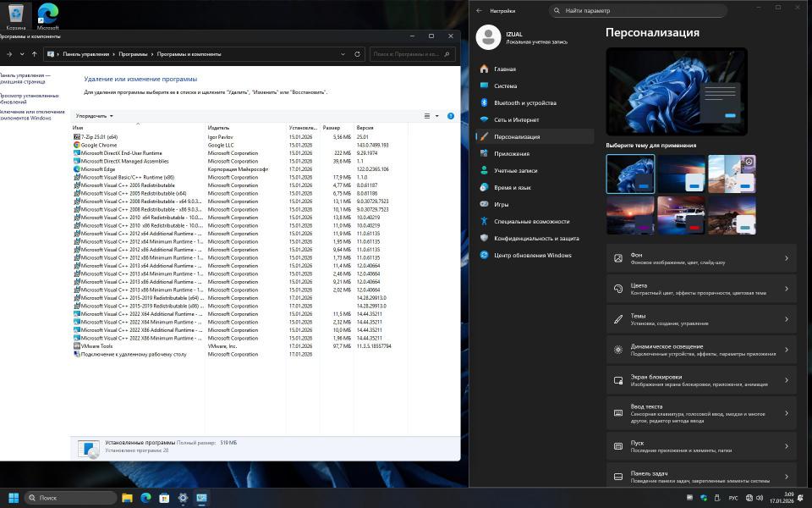Click the up arrow navigation button
The height and width of the screenshot is (508, 812).
coord(35,54)
